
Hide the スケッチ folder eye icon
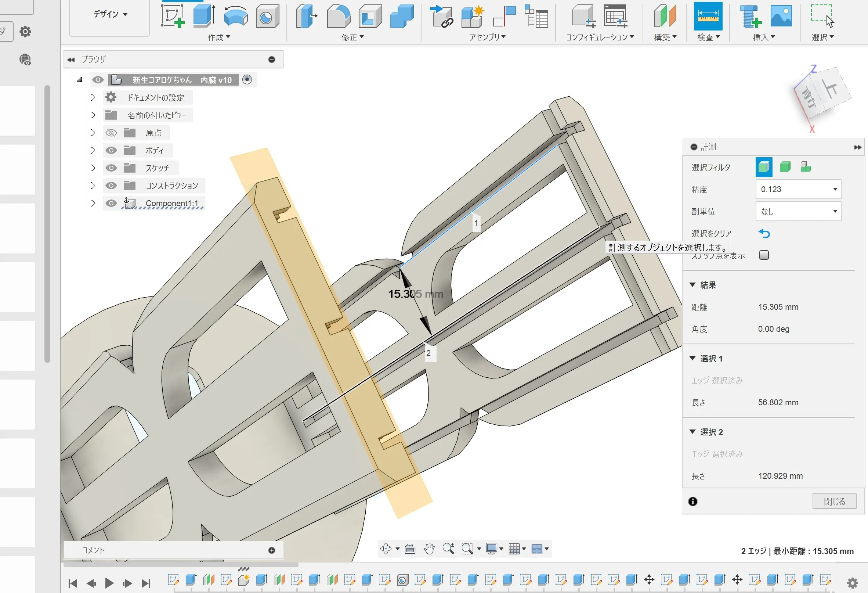click(111, 168)
